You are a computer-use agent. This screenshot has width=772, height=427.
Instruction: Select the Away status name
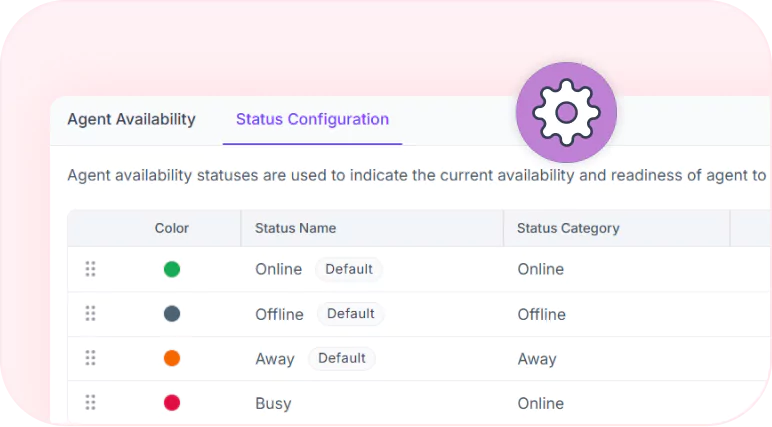[x=275, y=359]
